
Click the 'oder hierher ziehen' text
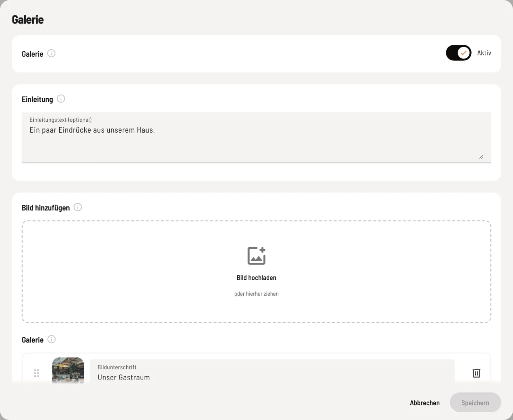(256, 294)
